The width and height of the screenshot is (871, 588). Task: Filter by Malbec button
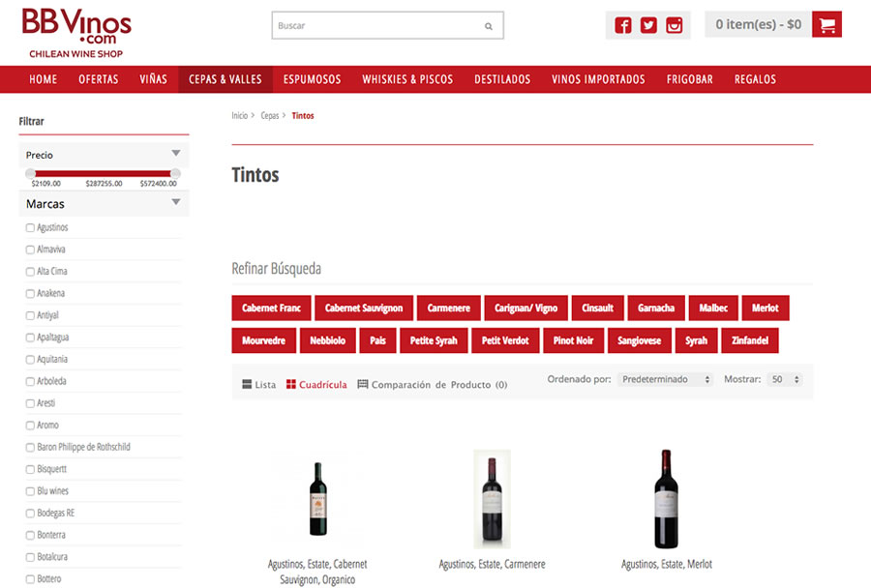click(x=713, y=309)
